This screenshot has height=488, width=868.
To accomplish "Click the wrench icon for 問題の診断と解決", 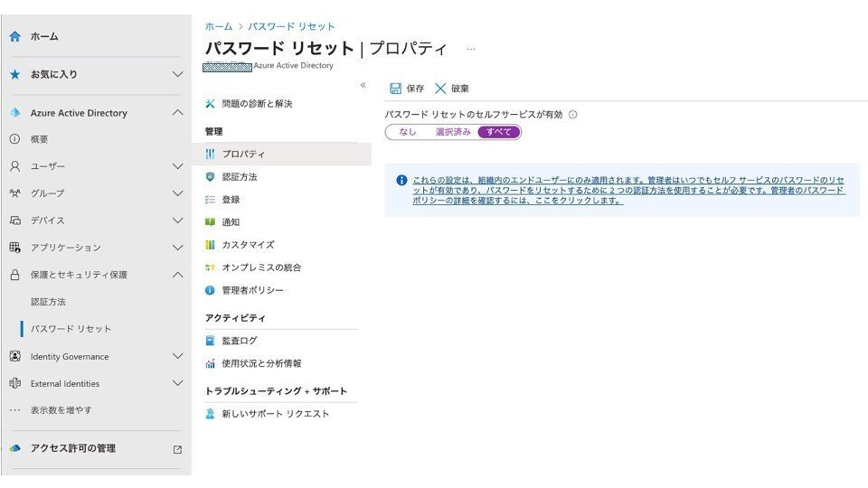I will (210, 103).
